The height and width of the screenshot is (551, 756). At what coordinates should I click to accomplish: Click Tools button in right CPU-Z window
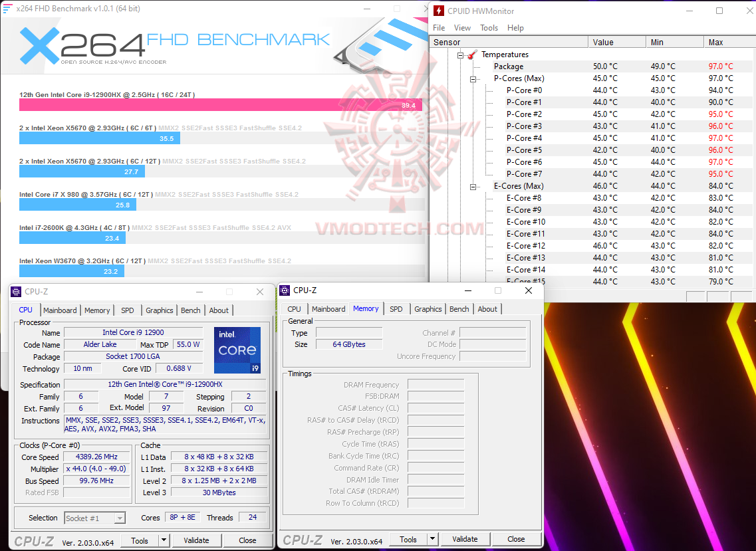tap(408, 540)
